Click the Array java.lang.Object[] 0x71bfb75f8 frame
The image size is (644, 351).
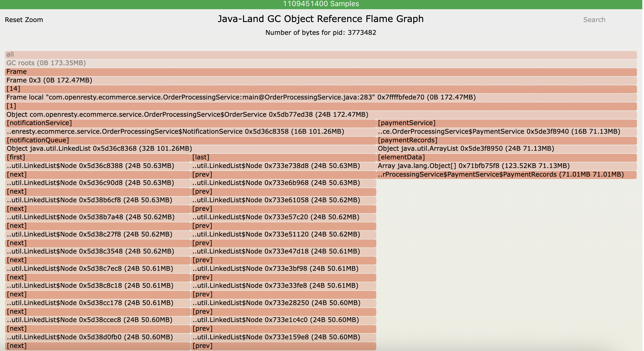pos(506,166)
